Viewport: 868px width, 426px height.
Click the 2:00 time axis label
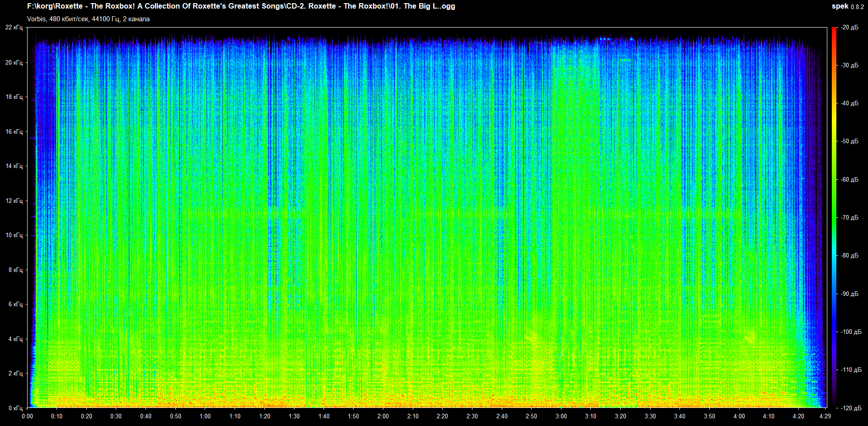tap(383, 416)
